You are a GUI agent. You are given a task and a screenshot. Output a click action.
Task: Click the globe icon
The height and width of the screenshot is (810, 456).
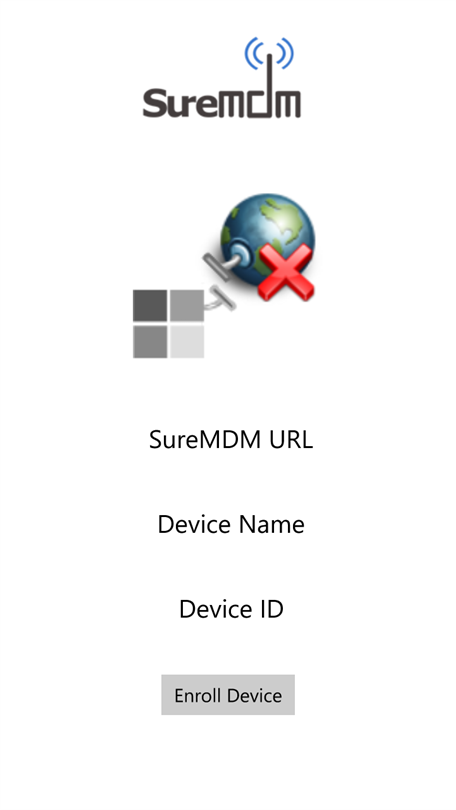point(268,237)
